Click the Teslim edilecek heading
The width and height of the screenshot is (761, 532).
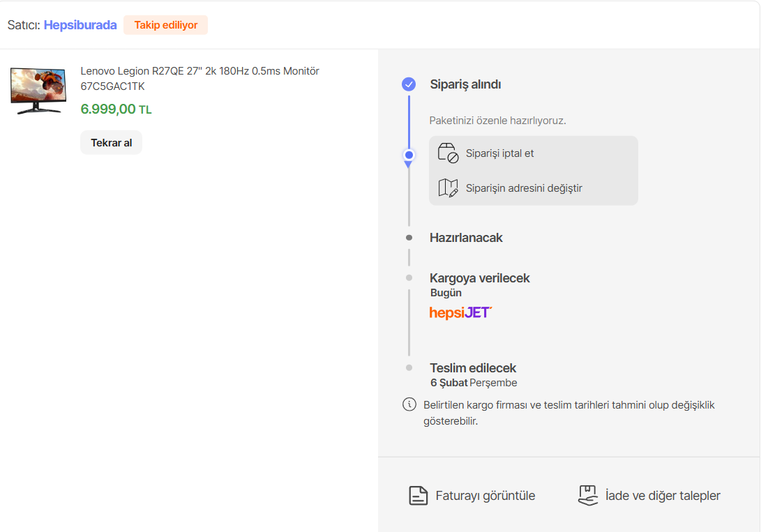473,368
